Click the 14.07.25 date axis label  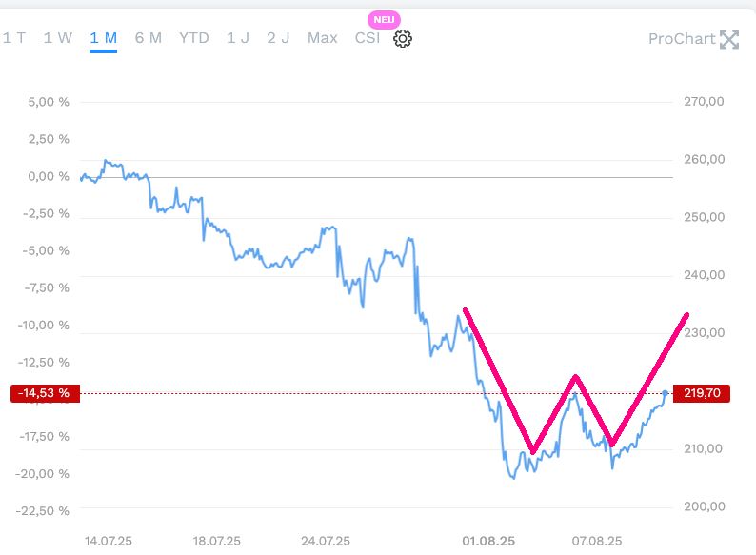[x=108, y=541]
